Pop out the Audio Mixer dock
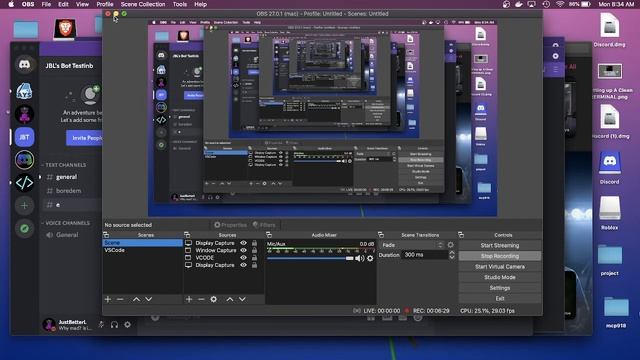 (x=269, y=235)
